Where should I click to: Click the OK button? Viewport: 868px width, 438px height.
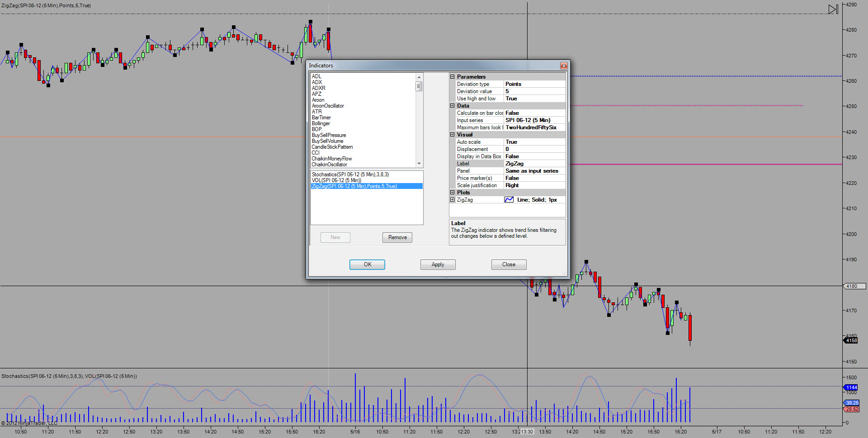click(x=367, y=264)
